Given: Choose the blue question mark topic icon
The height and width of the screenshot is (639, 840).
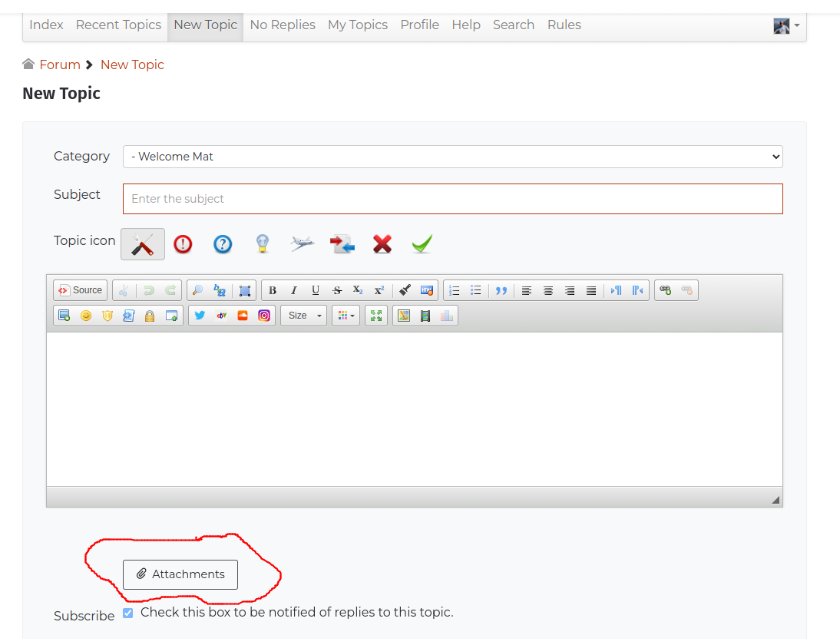Looking at the screenshot, I should click(222, 243).
